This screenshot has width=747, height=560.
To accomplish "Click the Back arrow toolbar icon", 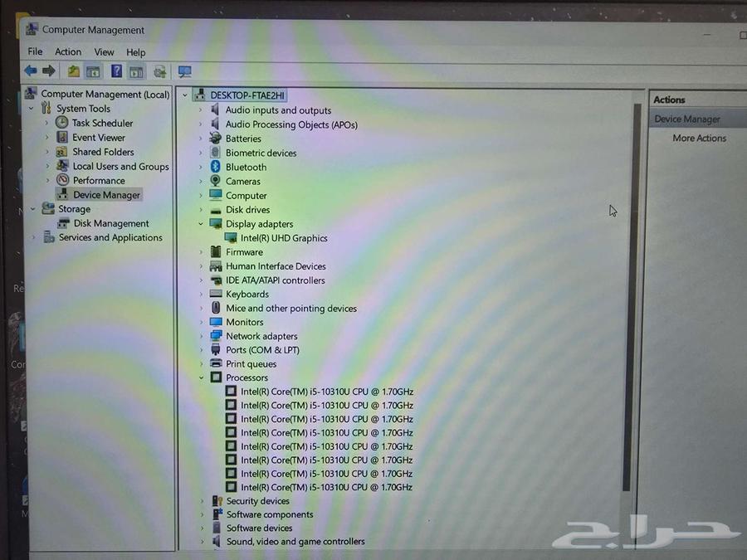I will point(31,71).
